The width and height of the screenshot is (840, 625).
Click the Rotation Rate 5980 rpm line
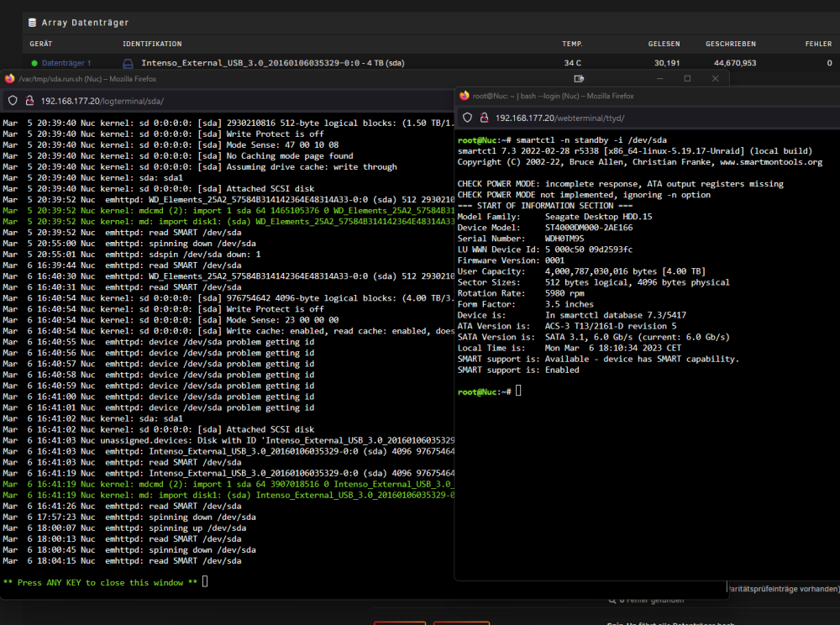pyautogui.click(x=521, y=293)
